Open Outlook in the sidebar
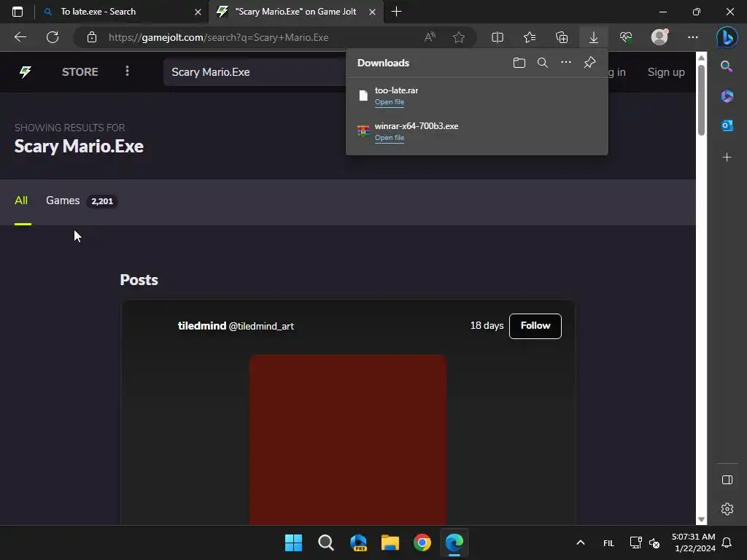 tap(727, 125)
